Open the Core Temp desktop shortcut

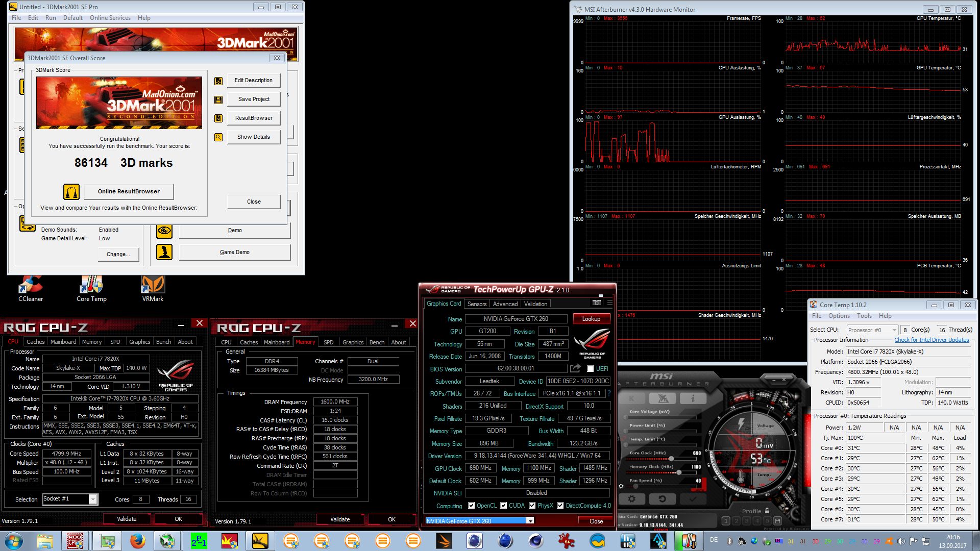(91, 289)
